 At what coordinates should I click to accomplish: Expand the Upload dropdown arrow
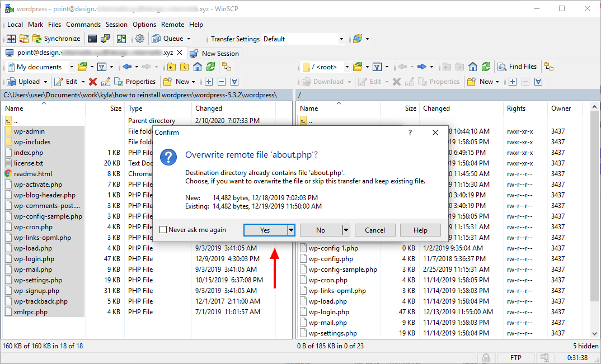pos(45,82)
